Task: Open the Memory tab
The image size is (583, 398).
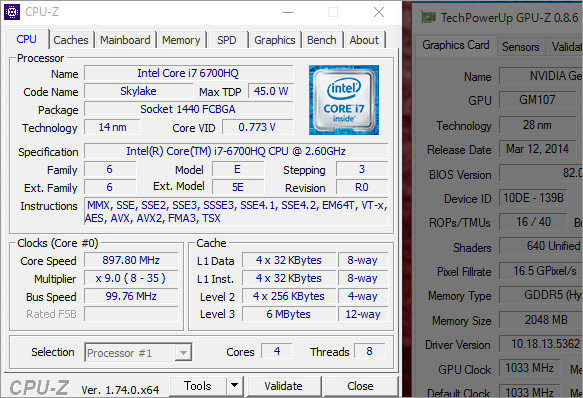Action: coord(181,40)
